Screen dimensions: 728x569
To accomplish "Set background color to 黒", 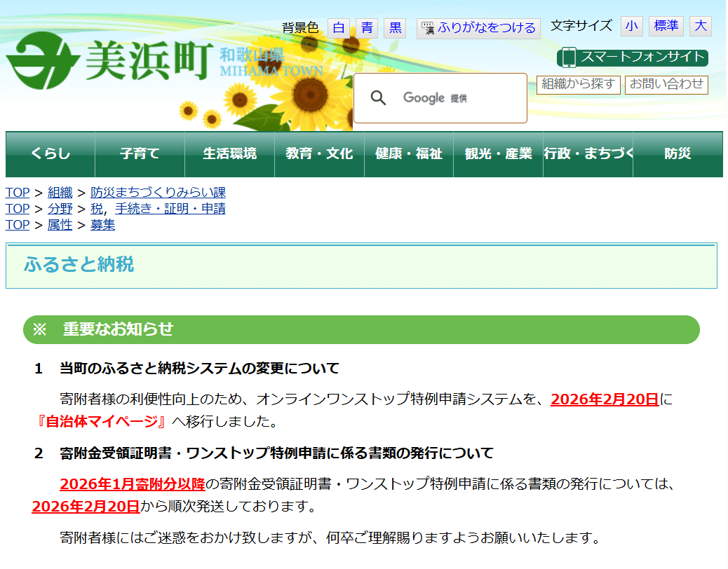I will [x=394, y=28].
